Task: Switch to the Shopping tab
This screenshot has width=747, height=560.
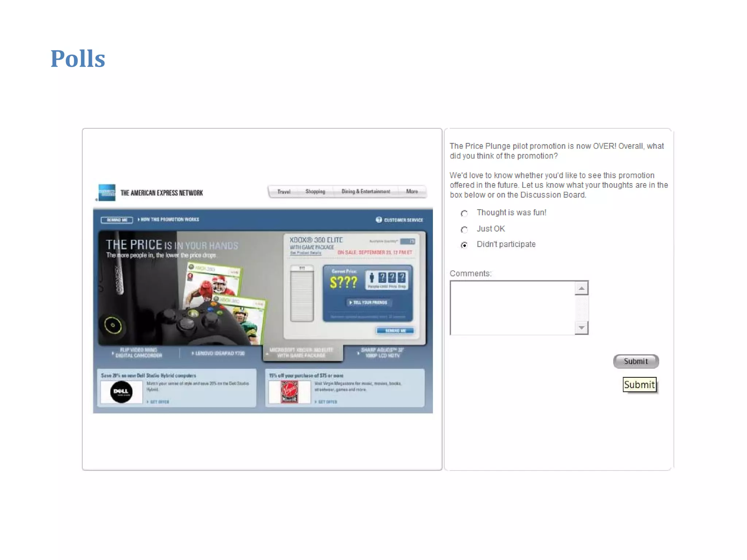Action: point(315,191)
